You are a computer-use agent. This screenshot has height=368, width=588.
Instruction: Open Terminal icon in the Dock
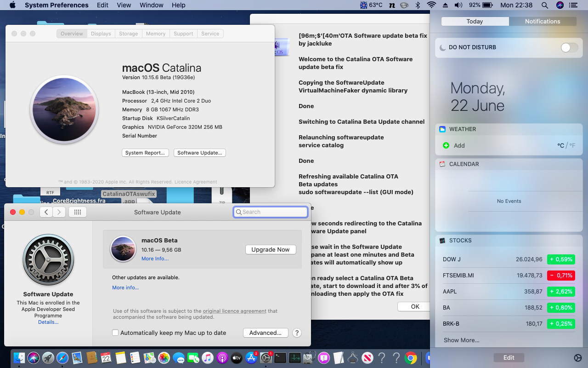pos(280,357)
